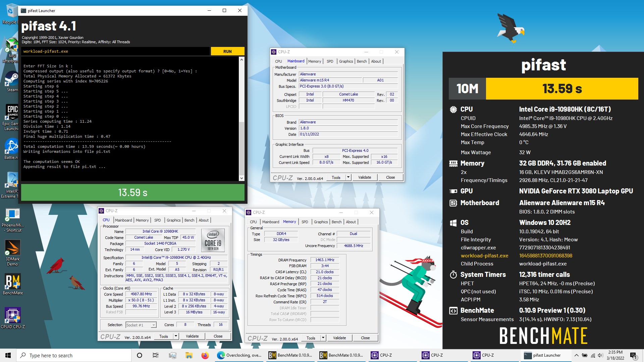The width and height of the screenshot is (644, 362).
Task: Launch Firefox from the taskbar
Action: point(205,355)
